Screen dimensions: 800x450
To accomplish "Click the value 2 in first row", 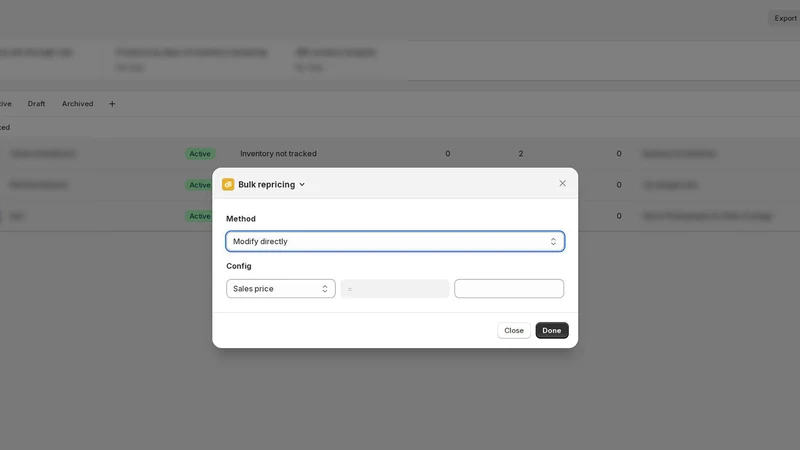I will click(x=521, y=154).
